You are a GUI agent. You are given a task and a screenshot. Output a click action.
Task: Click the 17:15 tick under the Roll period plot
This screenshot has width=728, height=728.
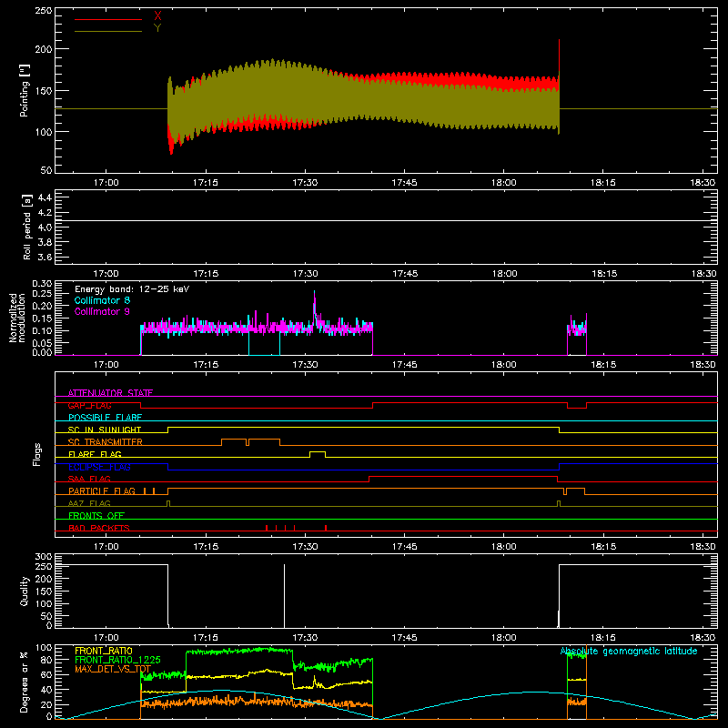(206, 274)
